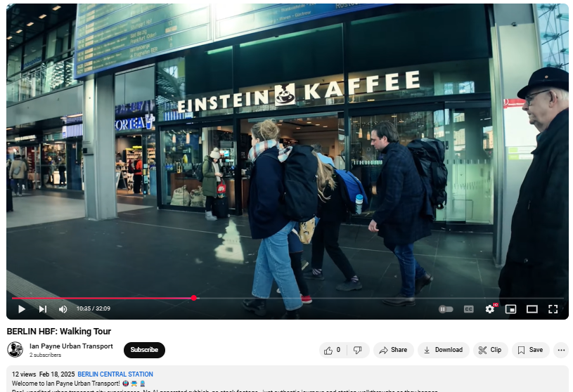Click the 12 views text
Image resolution: width=573 pixels, height=392 pixels.
24,374
